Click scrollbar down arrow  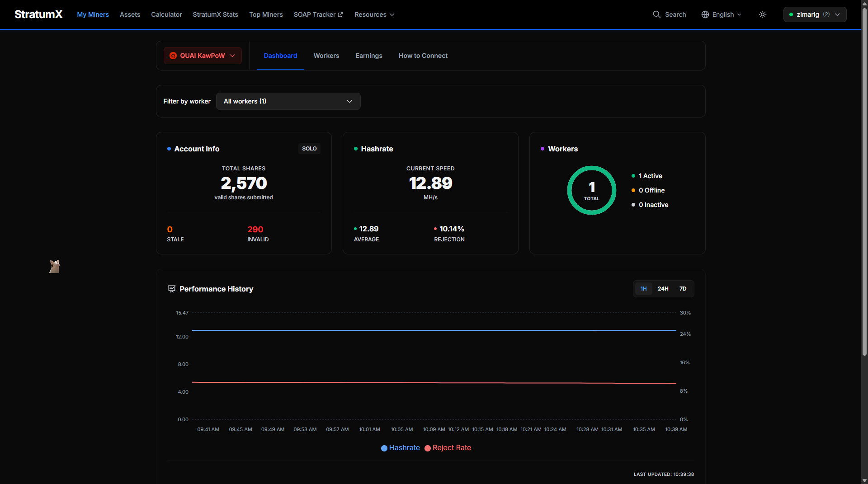click(864, 480)
